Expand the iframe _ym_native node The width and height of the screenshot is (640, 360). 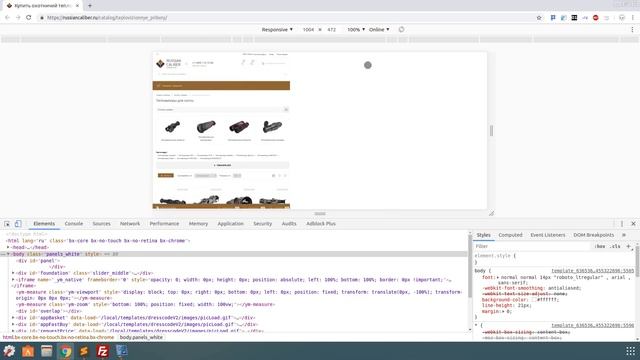click(13, 280)
